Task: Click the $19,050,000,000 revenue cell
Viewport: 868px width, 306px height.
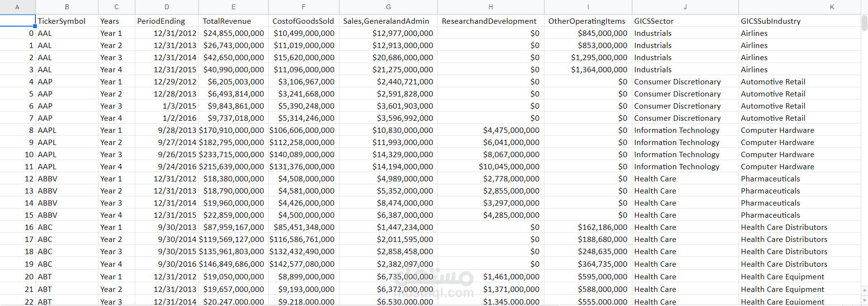Action: coord(233,276)
